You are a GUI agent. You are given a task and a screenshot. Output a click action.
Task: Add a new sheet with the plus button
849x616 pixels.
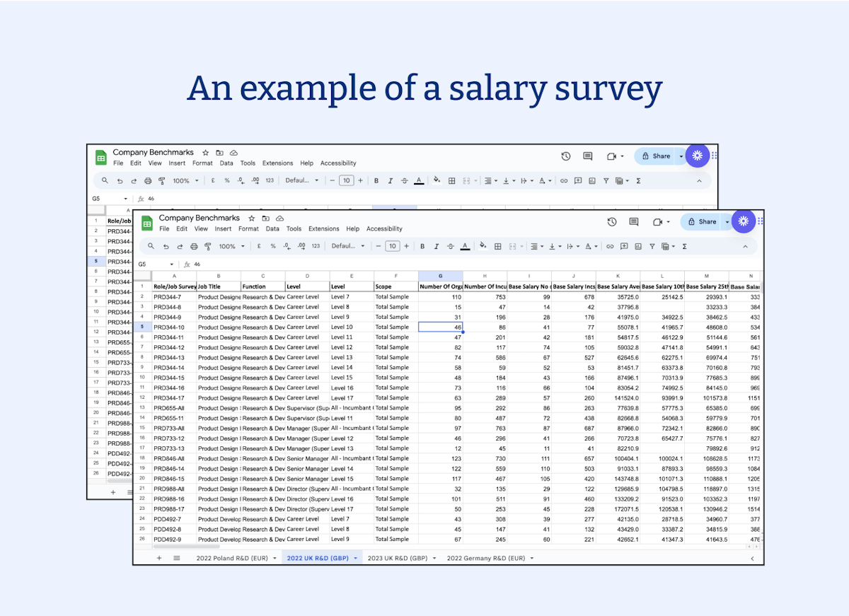pyautogui.click(x=159, y=557)
